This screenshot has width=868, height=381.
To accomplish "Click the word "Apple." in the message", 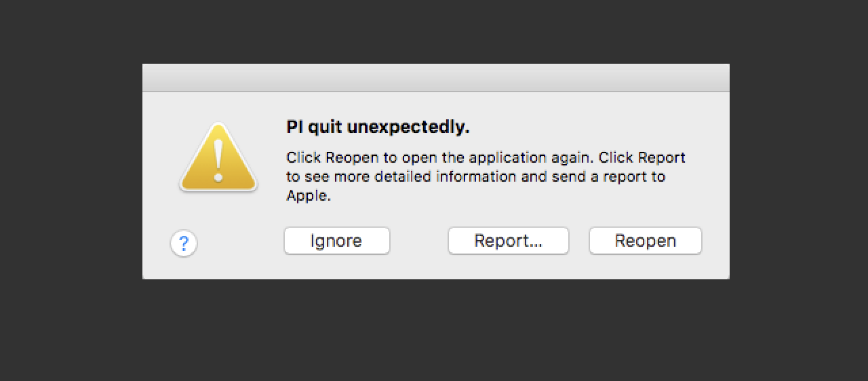I will 308,196.
